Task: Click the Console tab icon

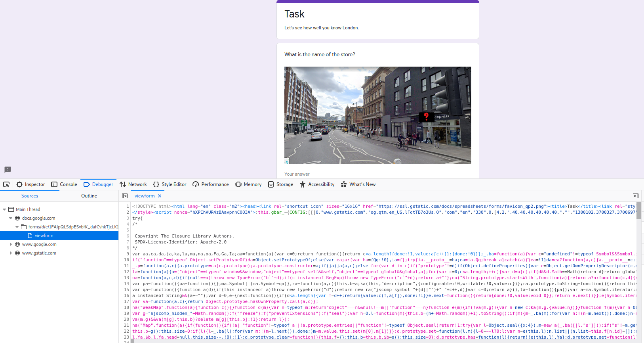Action: (54, 184)
